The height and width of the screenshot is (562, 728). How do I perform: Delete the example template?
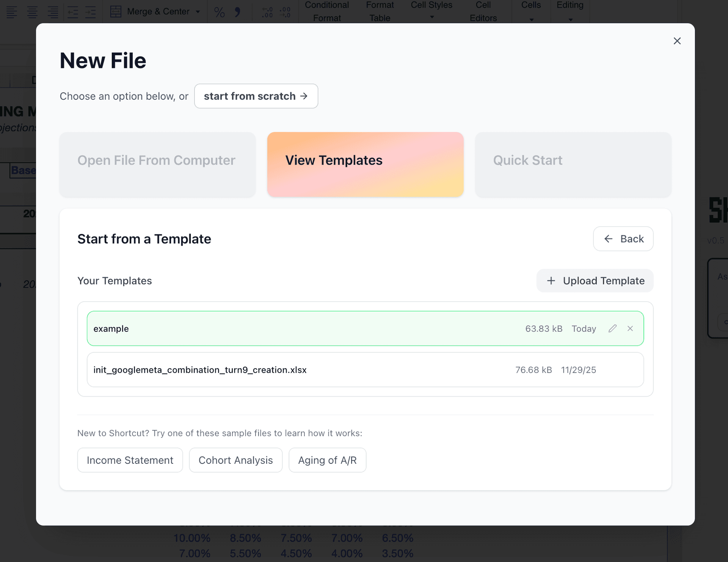630,328
